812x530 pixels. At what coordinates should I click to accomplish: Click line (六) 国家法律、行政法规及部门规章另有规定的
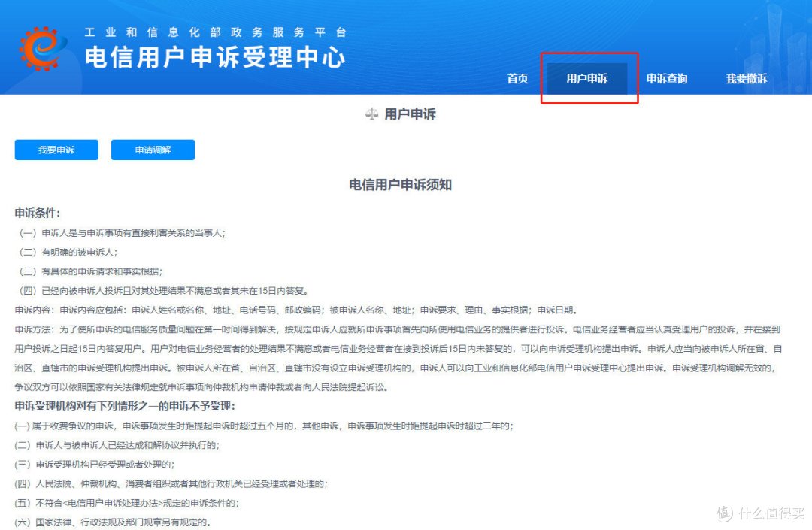click(113, 522)
